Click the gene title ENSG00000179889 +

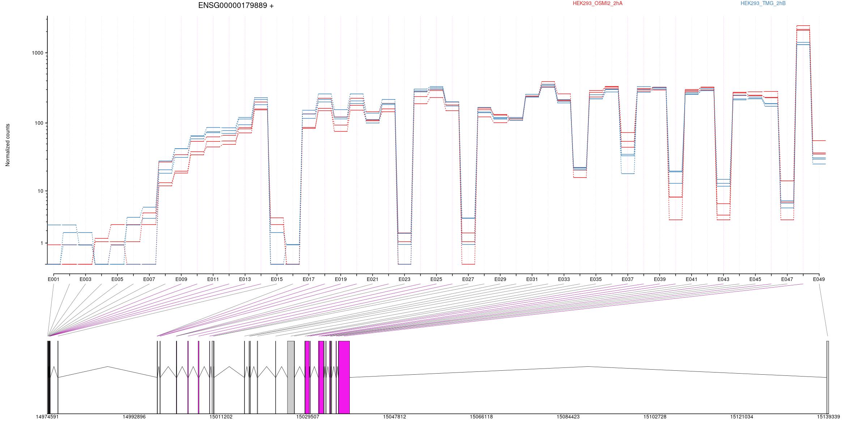pyautogui.click(x=236, y=5)
